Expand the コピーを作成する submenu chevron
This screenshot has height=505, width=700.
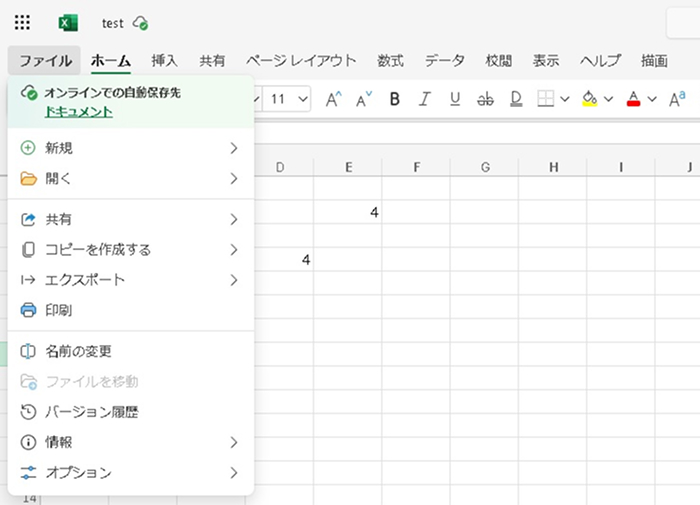(234, 250)
